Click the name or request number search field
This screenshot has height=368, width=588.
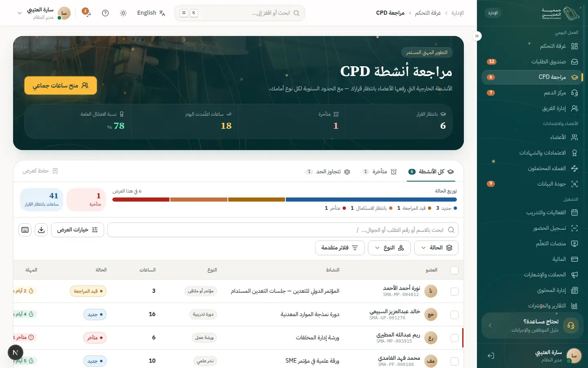point(283,230)
